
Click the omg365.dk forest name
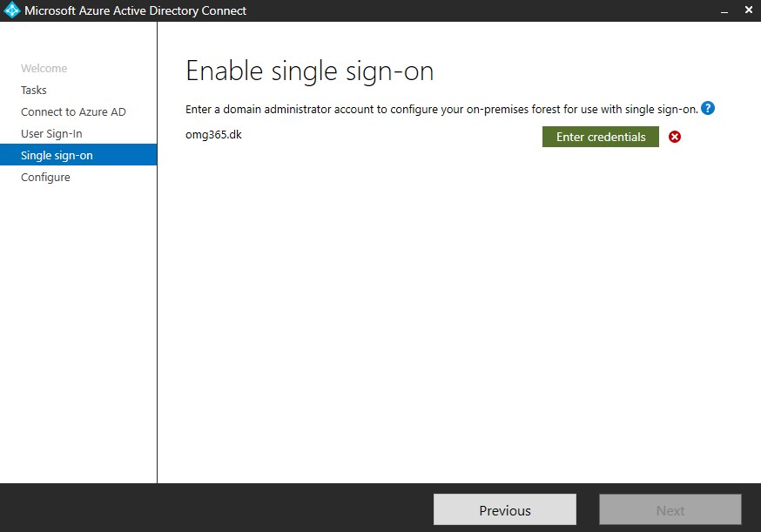[x=213, y=134]
